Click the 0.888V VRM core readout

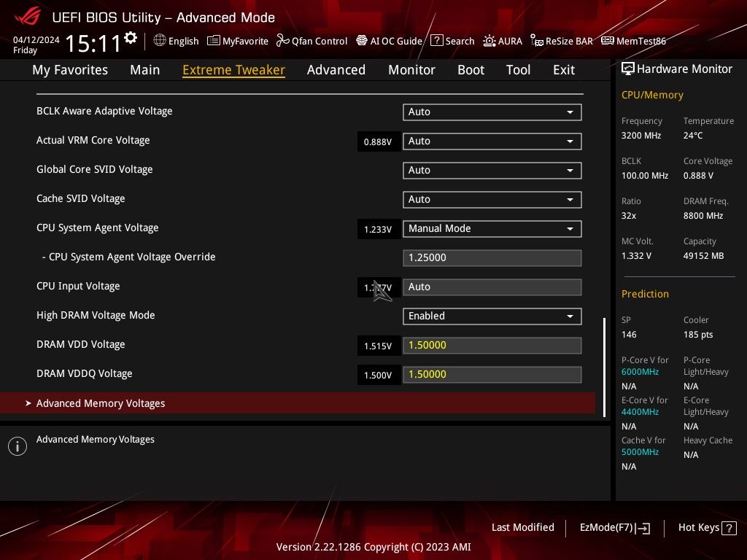pyautogui.click(x=378, y=142)
